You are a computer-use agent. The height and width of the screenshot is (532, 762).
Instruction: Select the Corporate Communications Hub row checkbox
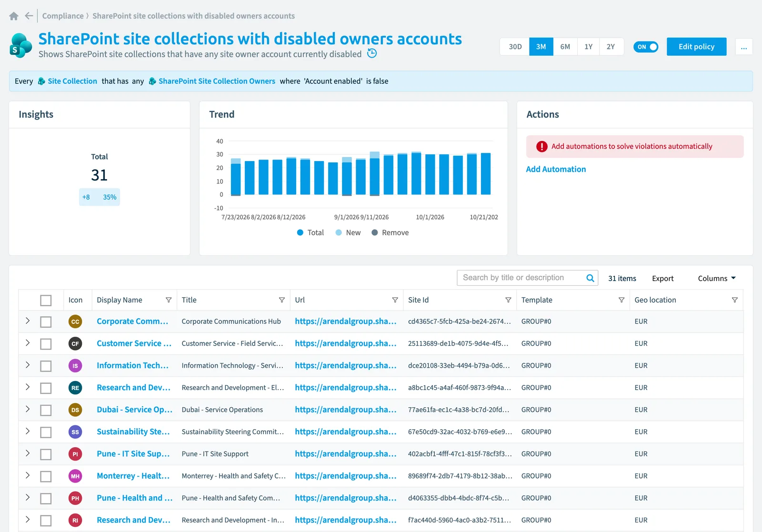pyautogui.click(x=46, y=322)
